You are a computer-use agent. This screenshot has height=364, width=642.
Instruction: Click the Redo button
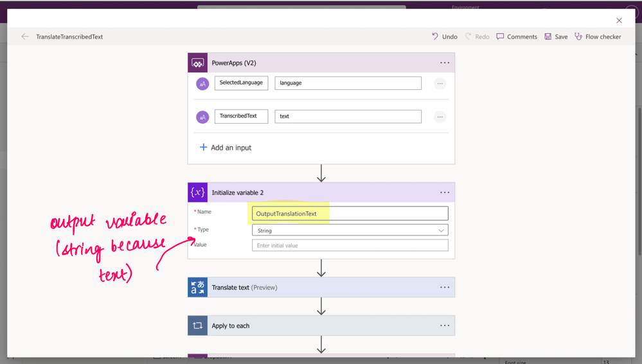pos(477,37)
